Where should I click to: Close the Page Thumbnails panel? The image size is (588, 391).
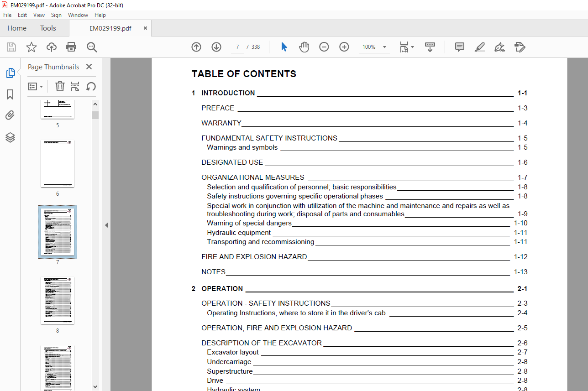coord(89,67)
